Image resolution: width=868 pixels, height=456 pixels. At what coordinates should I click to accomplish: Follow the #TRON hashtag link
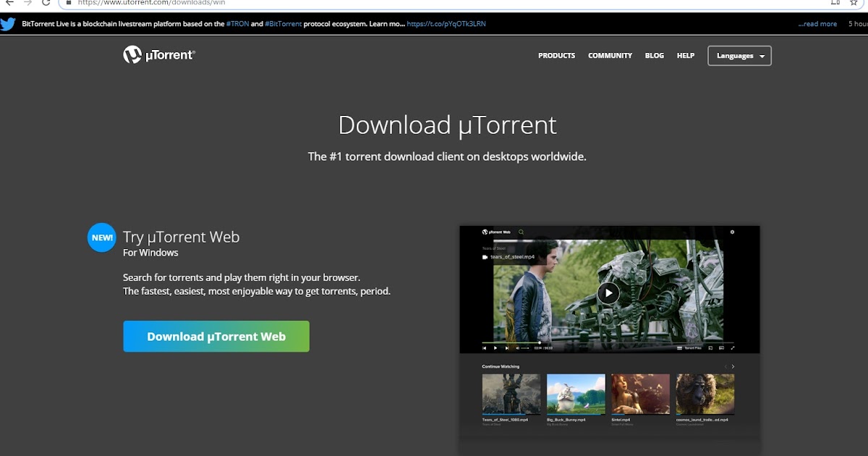point(237,24)
